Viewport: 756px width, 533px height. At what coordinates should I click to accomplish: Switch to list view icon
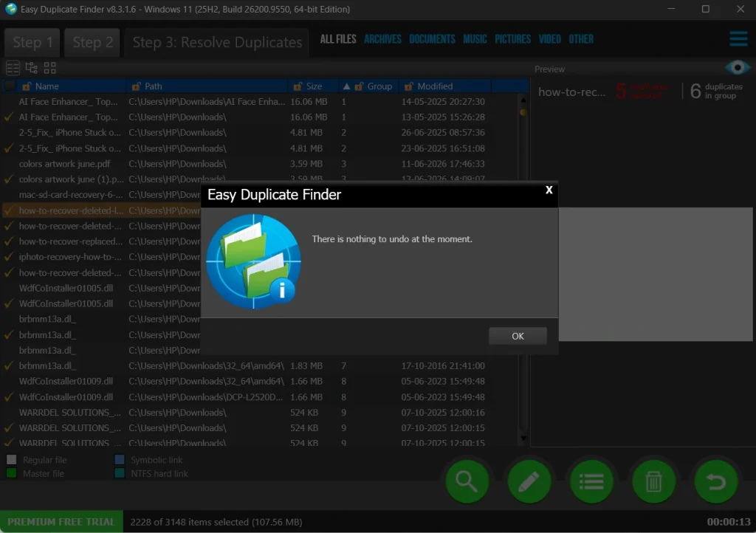tap(13, 68)
